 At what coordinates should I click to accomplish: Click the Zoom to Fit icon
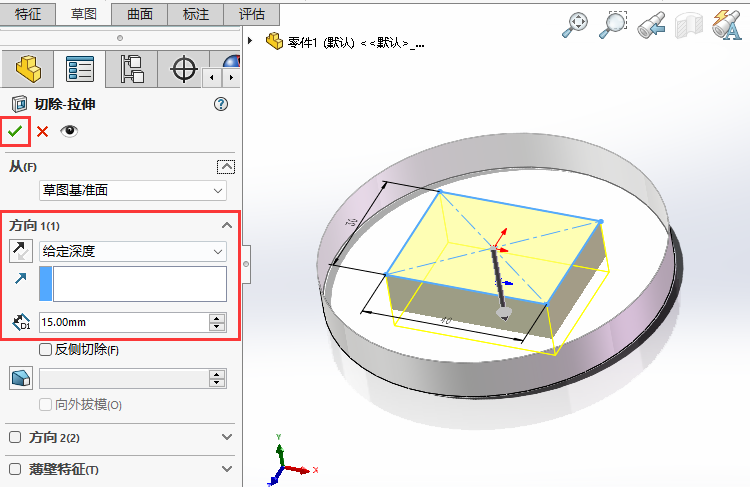tap(575, 24)
